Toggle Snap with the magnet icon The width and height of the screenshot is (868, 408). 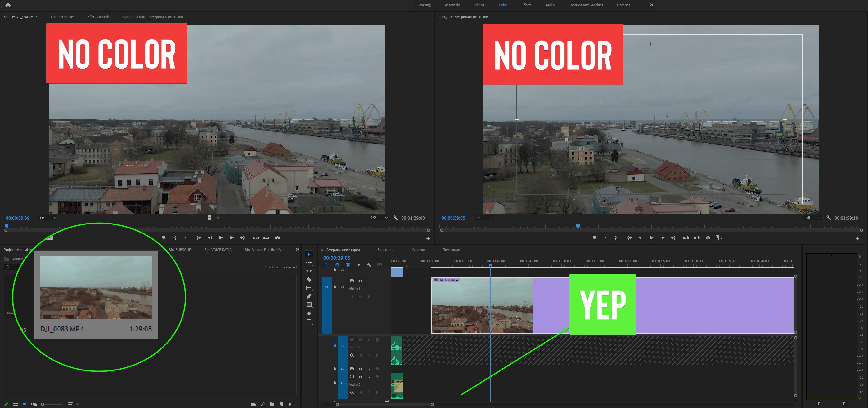point(337,265)
